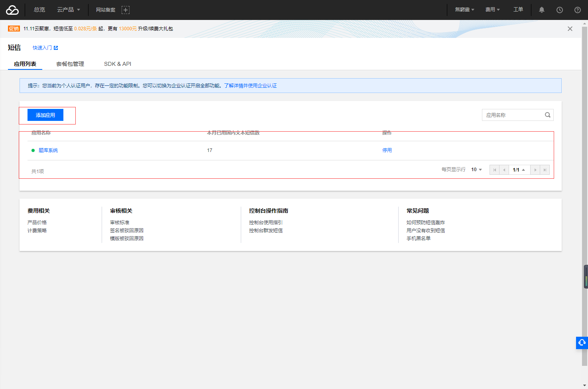This screenshot has width=588, height=389.
Task: Click the search magnifier icon
Action: tap(548, 115)
